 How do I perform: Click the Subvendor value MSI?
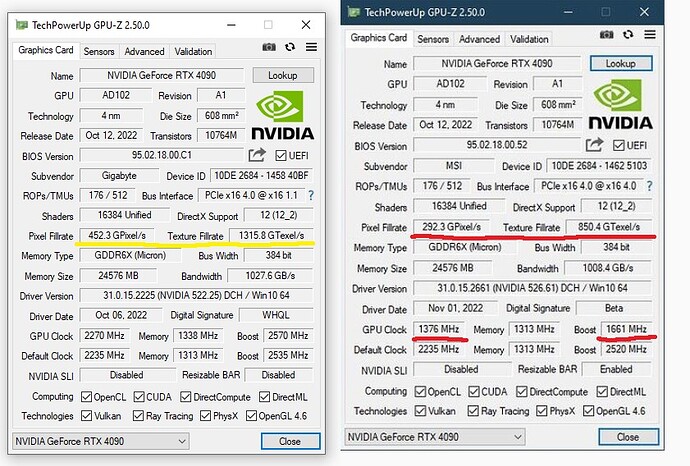(x=454, y=165)
